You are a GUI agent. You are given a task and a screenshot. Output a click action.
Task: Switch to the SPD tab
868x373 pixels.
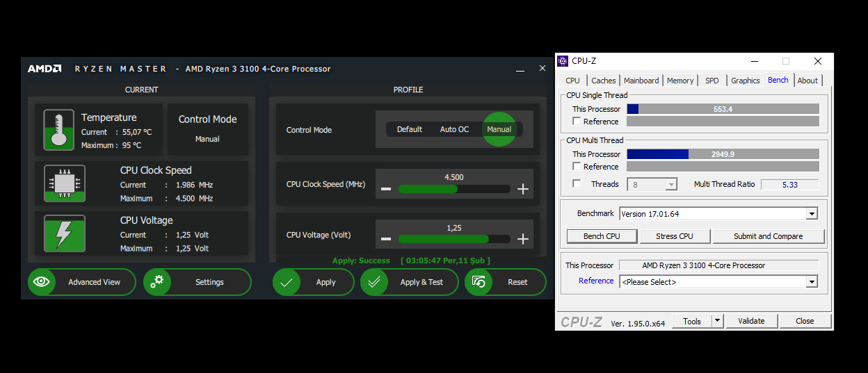pos(712,81)
